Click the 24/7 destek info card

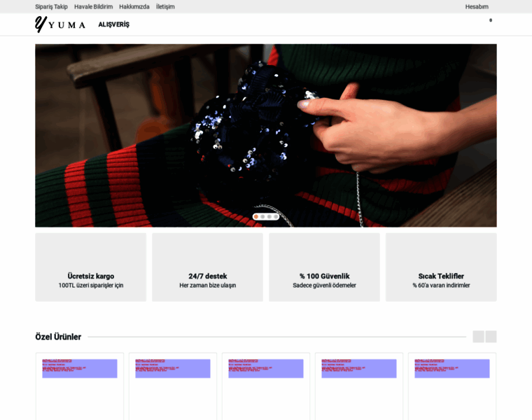pyautogui.click(x=207, y=267)
